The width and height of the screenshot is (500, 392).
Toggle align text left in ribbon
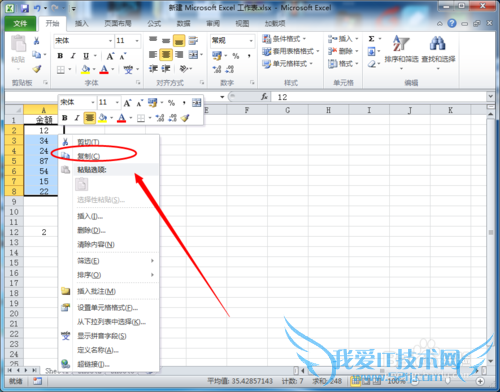pos(153,54)
